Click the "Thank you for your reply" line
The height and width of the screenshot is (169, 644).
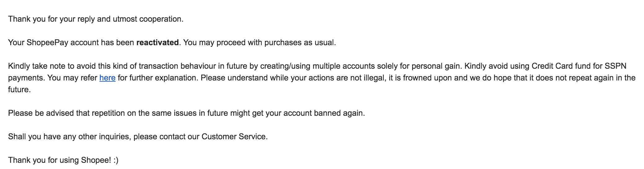tap(96, 19)
